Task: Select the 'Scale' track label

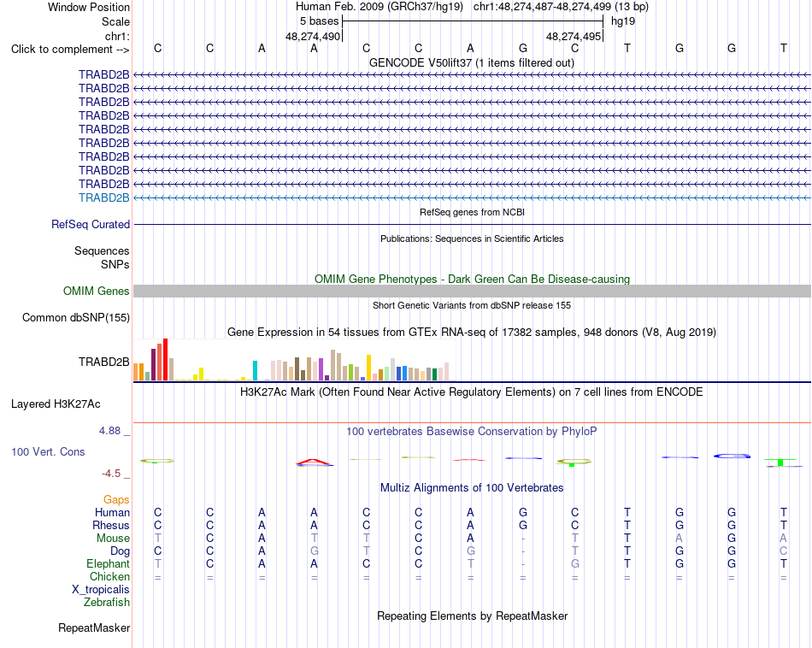Action: 115,21
